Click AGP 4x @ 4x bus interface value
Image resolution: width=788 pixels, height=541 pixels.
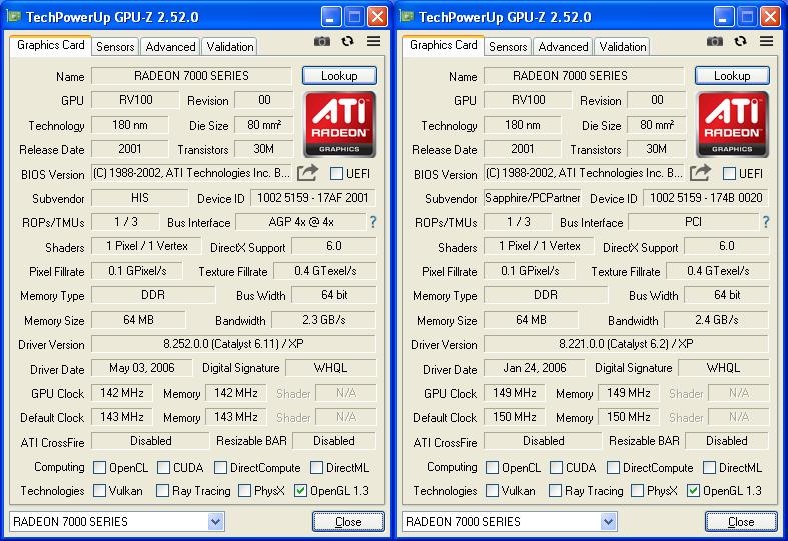301,222
